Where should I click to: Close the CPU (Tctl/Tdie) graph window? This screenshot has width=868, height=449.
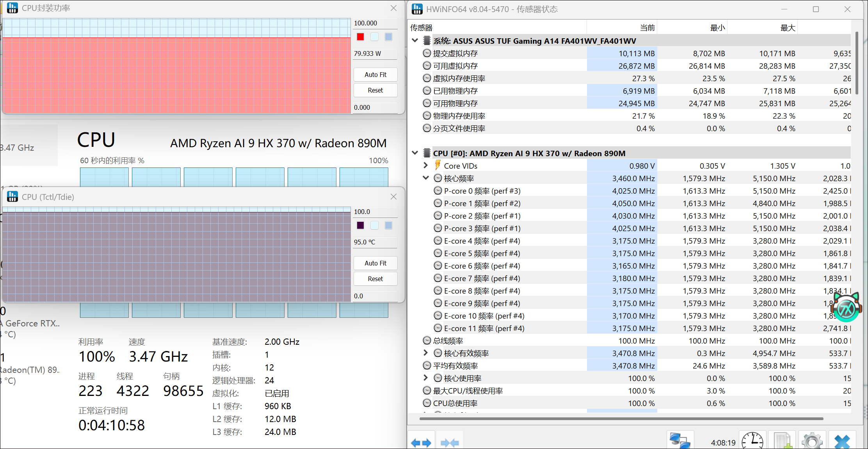click(x=393, y=197)
